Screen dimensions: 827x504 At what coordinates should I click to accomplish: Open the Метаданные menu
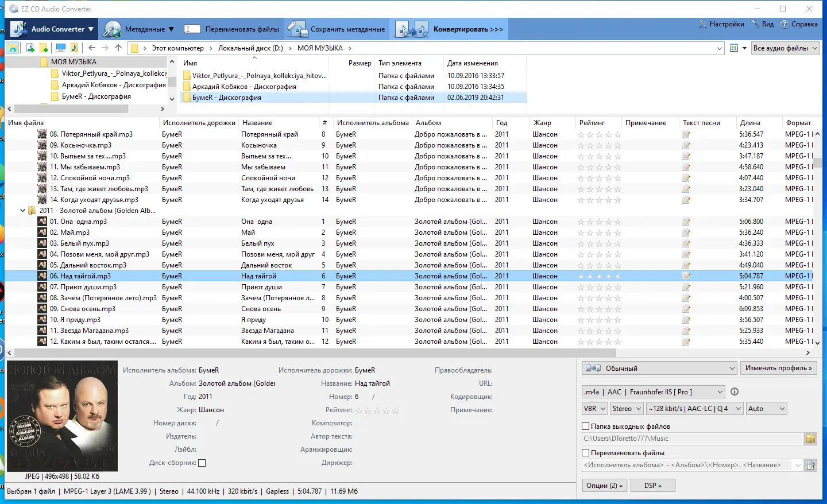coord(138,29)
